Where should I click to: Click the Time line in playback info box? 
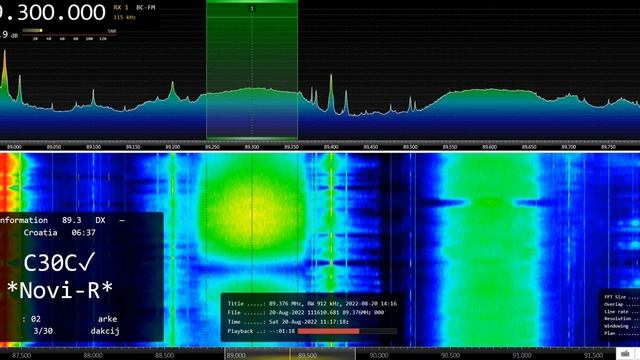(288, 322)
